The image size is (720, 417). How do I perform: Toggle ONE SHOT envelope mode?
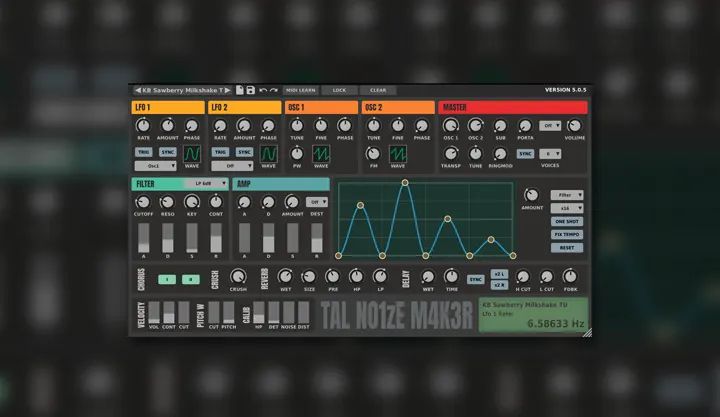click(567, 221)
